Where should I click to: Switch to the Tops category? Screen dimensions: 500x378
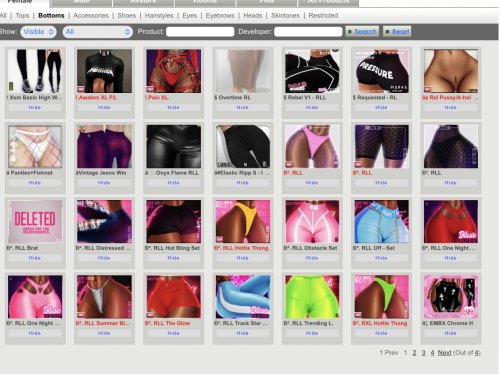click(22, 16)
